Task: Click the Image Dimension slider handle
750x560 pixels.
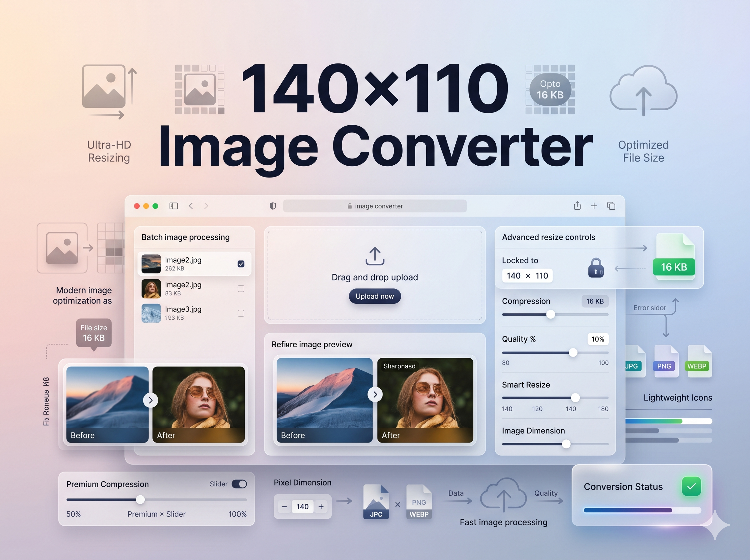Action: coord(566,444)
